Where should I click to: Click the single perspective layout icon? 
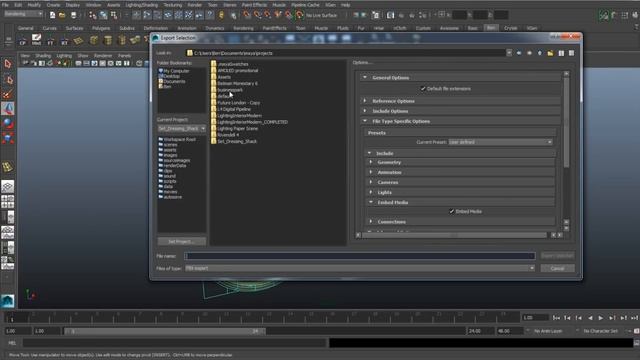tap(8, 187)
